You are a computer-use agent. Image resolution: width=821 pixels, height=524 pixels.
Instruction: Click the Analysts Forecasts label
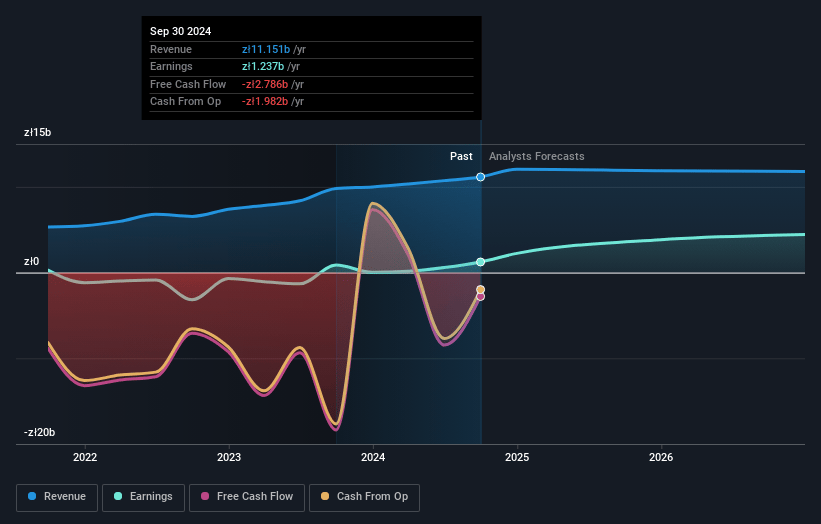point(537,156)
